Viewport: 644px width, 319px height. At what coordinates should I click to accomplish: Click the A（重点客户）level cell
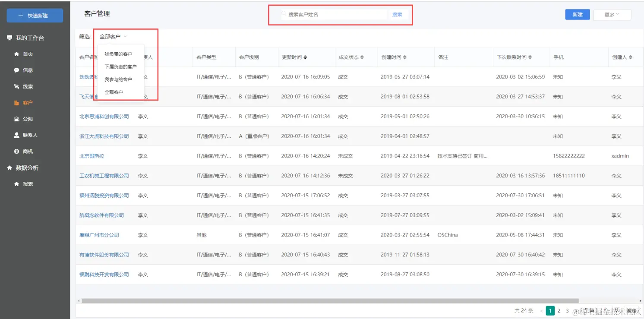pos(254,136)
